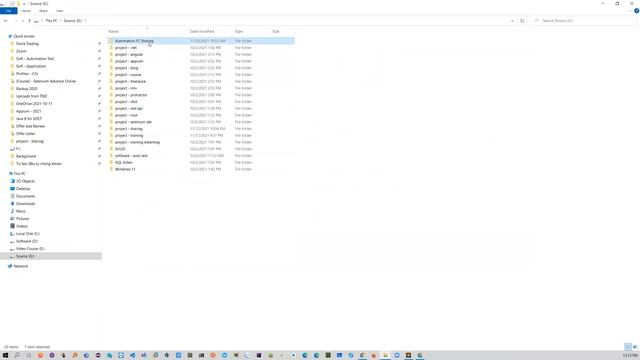640x360 pixels.
Task: Open 'Music' under This PC
Action: click(x=20, y=211)
